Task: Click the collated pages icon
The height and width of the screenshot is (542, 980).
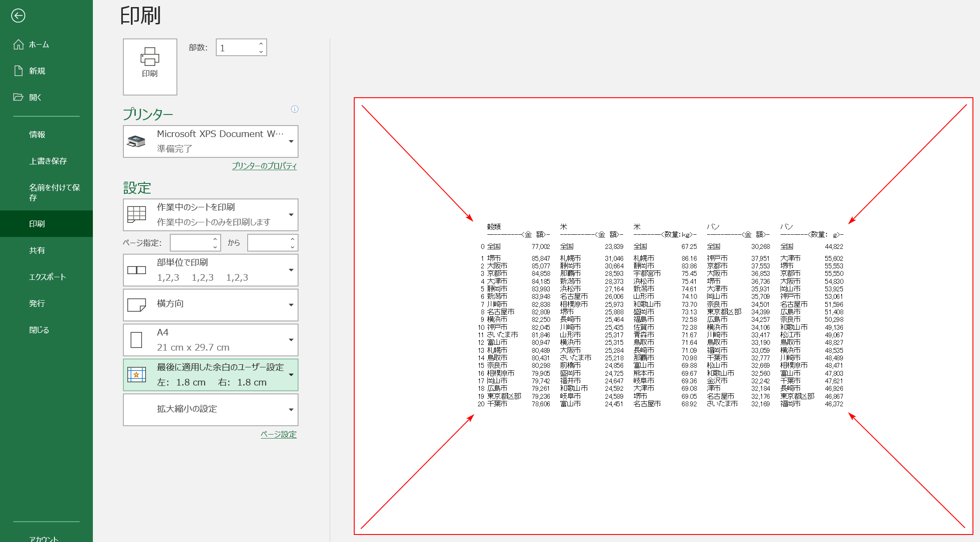Action: (137, 270)
